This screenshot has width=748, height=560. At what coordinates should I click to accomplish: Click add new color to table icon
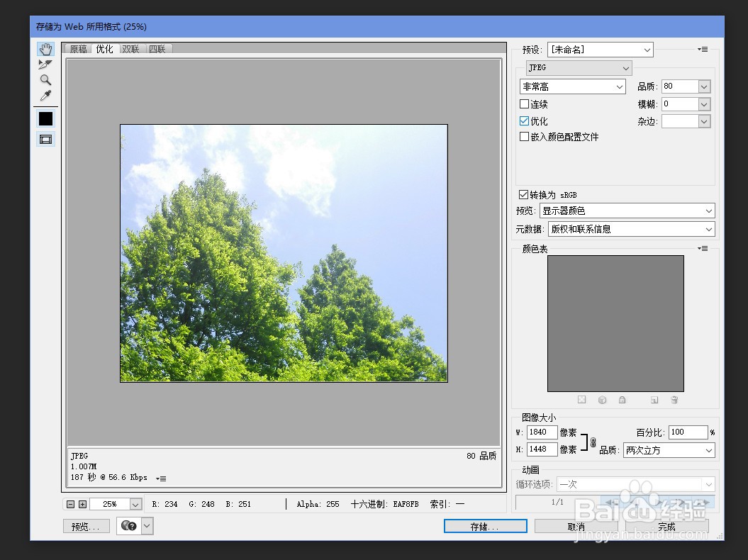tap(654, 400)
